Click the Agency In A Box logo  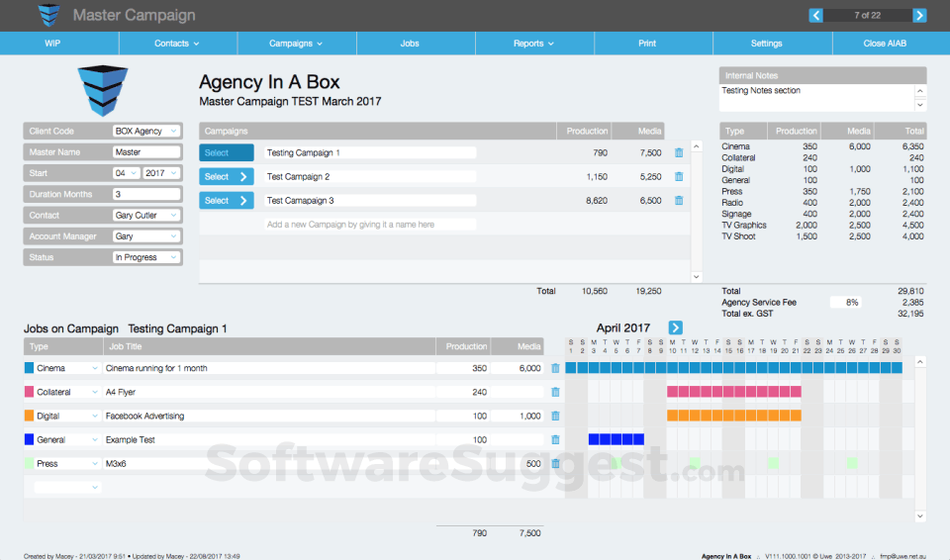[102, 90]
